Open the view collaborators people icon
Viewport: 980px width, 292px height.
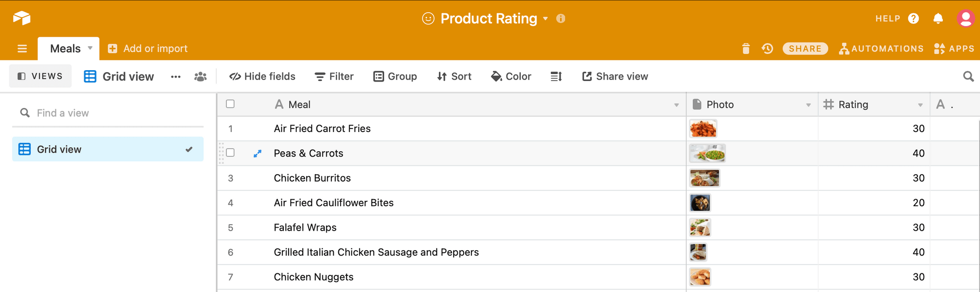200,77
